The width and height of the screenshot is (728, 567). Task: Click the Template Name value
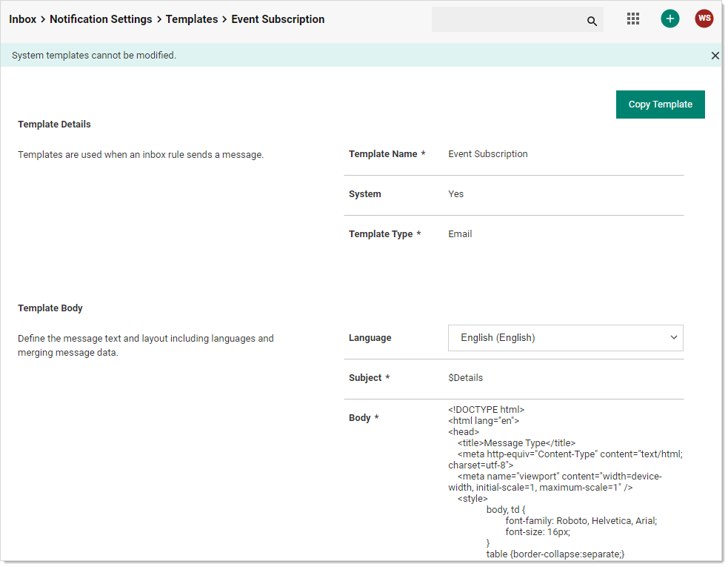[488, 154]
